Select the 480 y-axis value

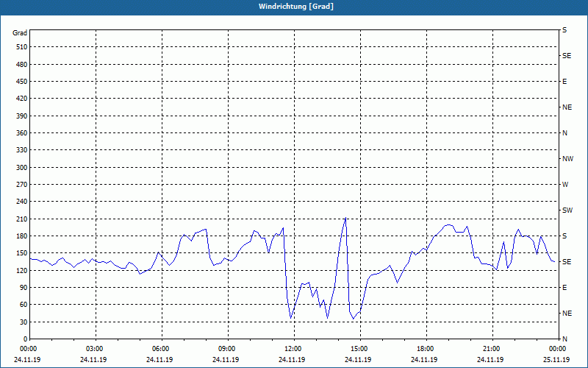pyautogui.click(x=22, y=65)
